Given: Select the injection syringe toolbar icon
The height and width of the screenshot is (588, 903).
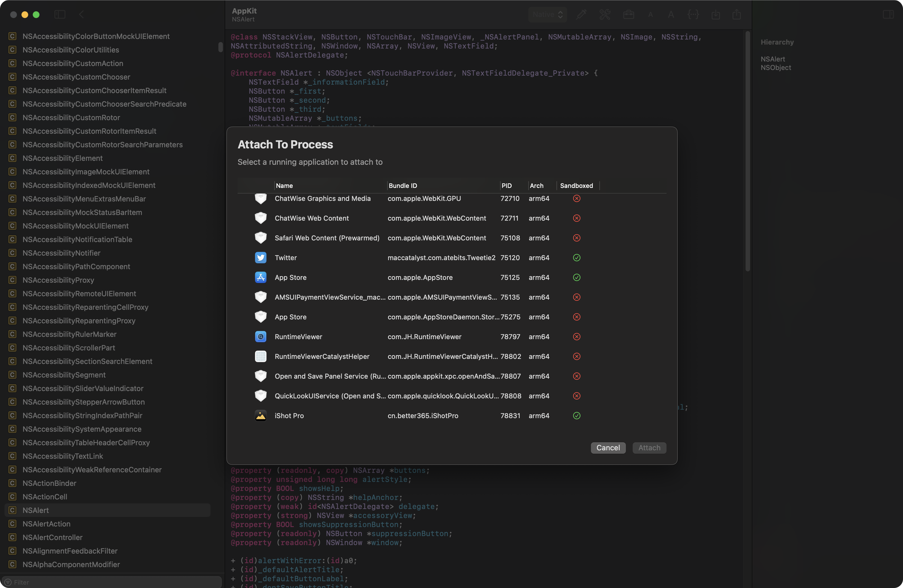Looking at the screenshot, I should click(581, 14).
